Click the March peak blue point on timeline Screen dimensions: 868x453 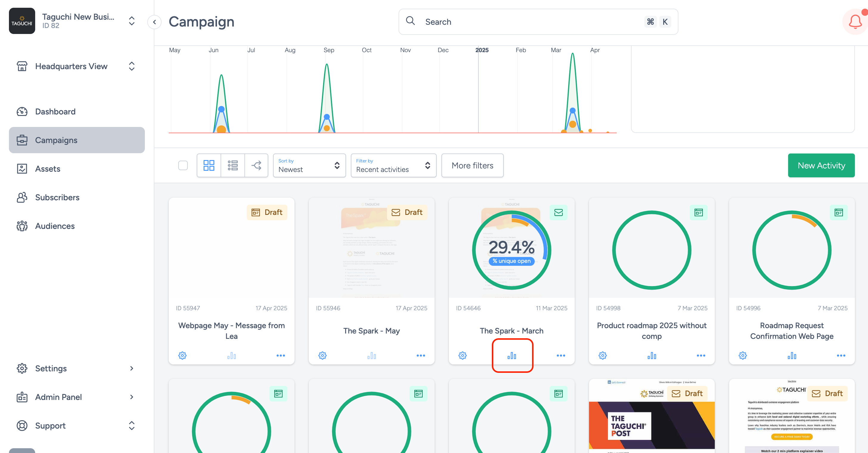573,110
